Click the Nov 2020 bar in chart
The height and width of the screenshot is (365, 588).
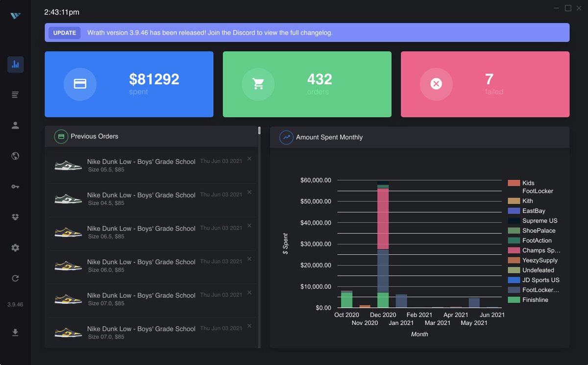365,306
